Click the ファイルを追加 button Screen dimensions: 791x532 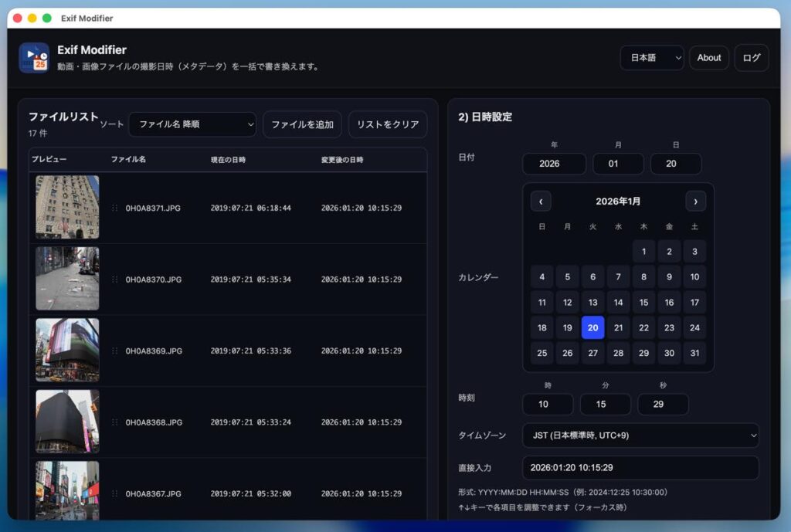coord(302,124)
